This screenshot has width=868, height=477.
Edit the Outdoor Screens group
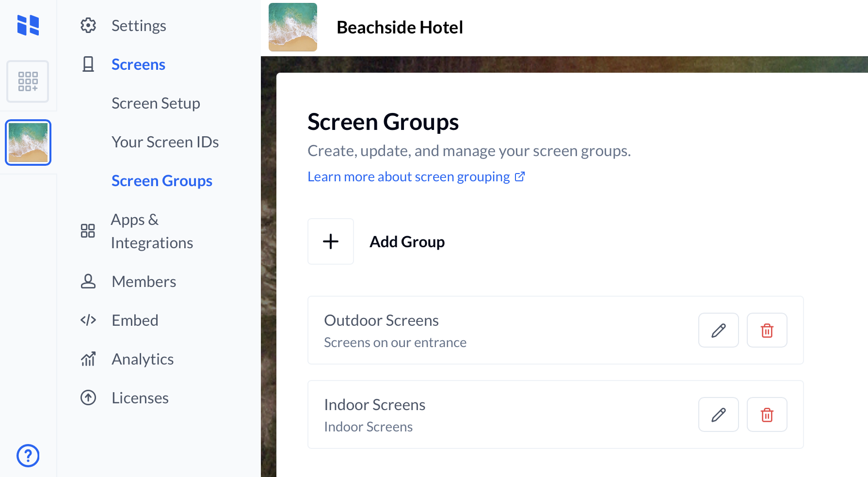point(718,330)
